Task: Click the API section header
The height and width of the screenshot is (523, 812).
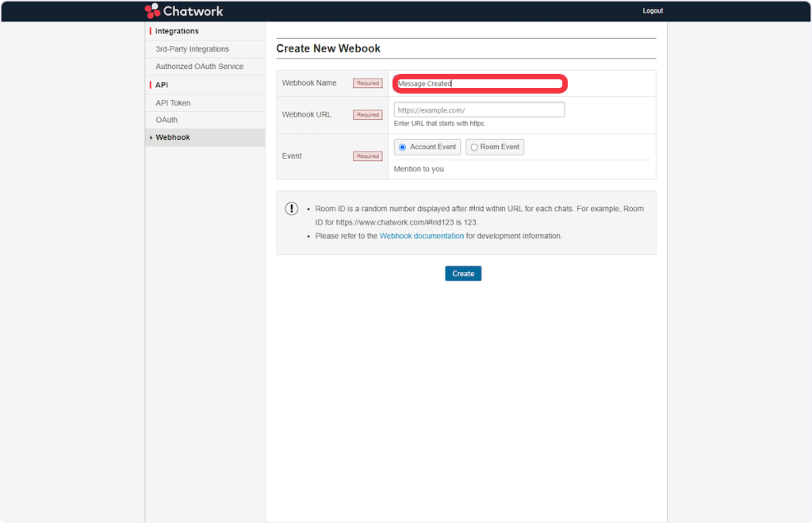Action: pos(162,85)
